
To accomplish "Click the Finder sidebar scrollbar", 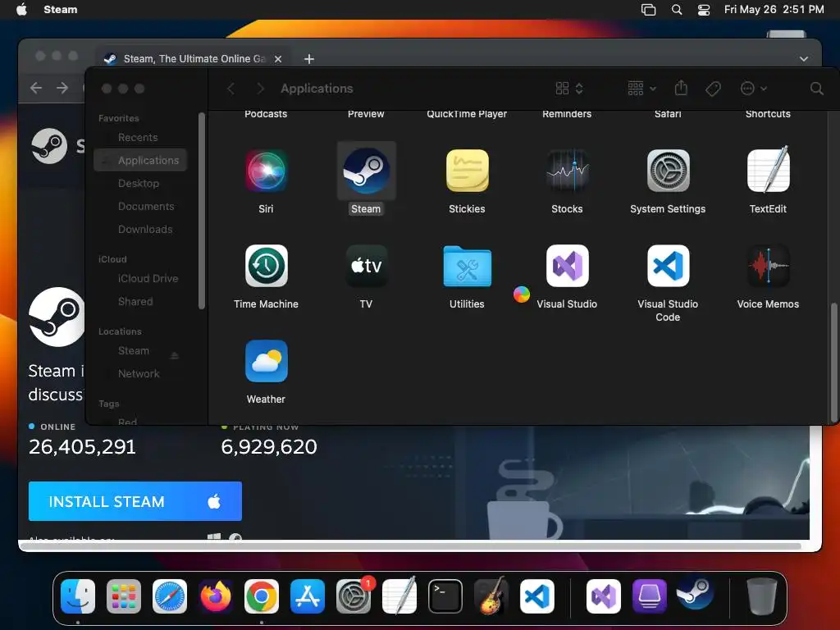I will coord(202,211).
